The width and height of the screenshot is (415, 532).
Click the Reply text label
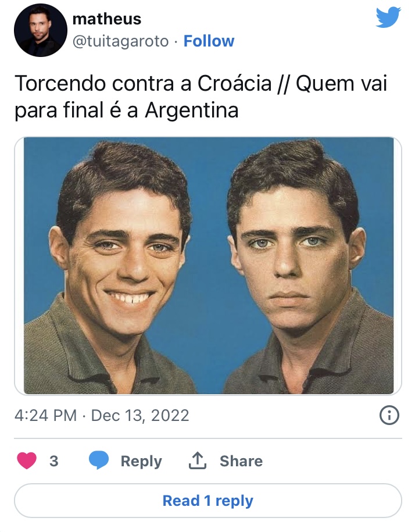click(141, 462)
